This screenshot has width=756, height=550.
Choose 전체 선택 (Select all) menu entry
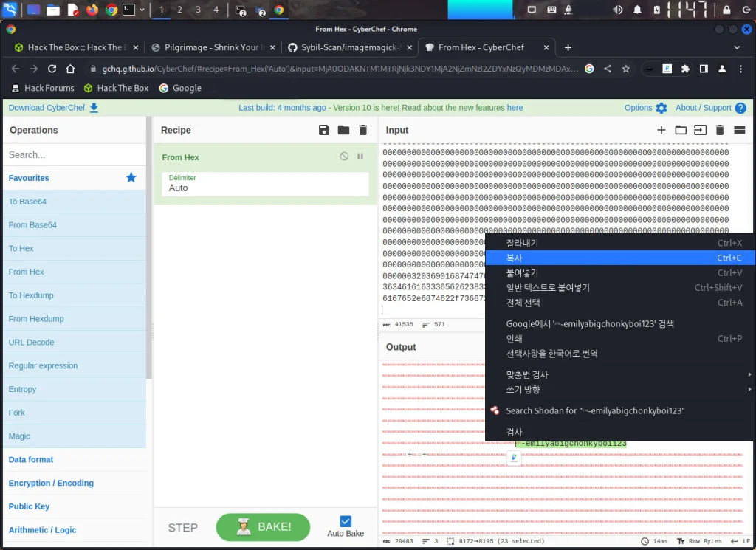click(x=620, y=303)
